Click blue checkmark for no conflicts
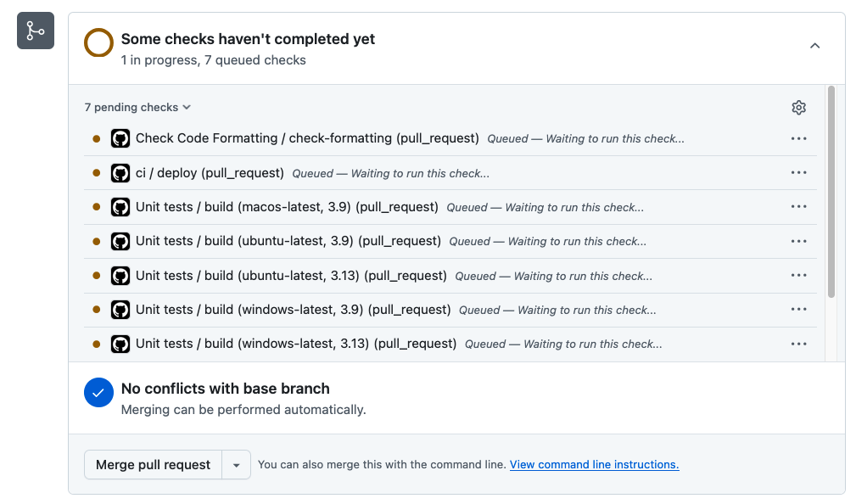The height and width of the screenshot is (504, 856). [98, 393]
